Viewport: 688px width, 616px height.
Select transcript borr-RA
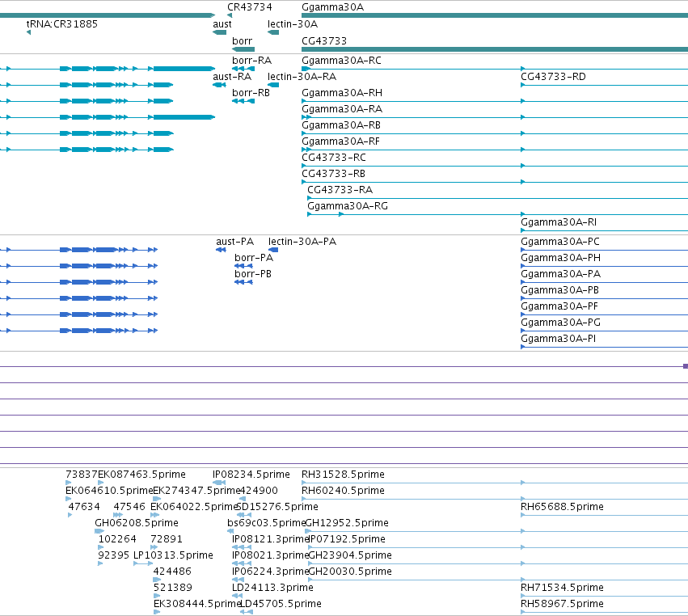(252, 60)
